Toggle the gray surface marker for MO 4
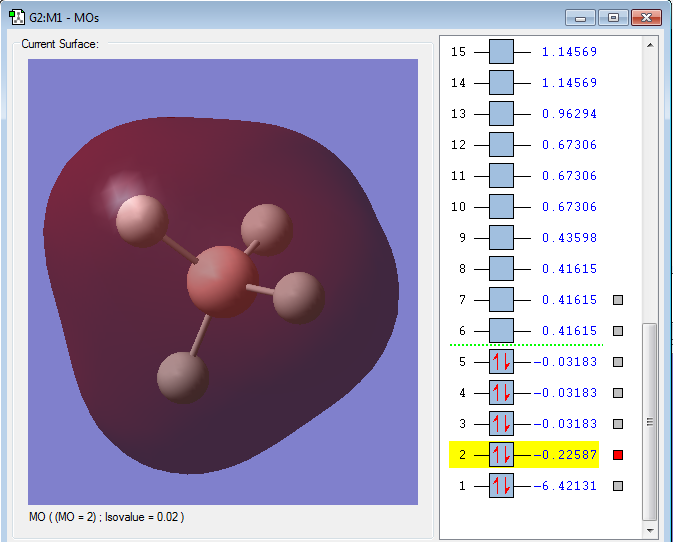673x542 pixels. click(618, 393)
